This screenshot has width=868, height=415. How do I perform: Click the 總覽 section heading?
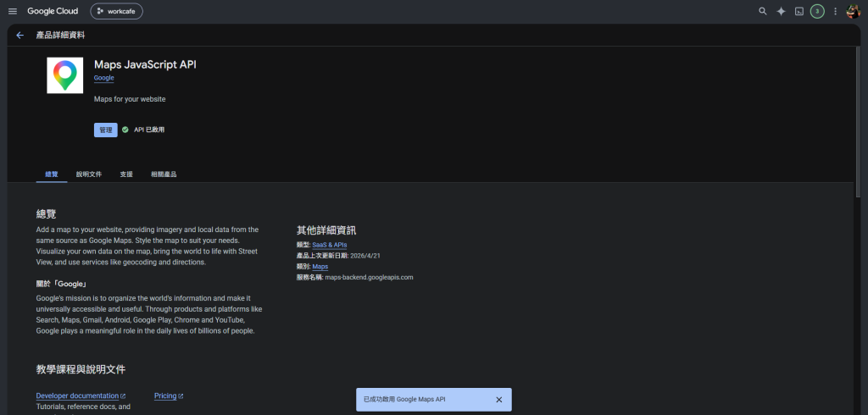point(46,214)
